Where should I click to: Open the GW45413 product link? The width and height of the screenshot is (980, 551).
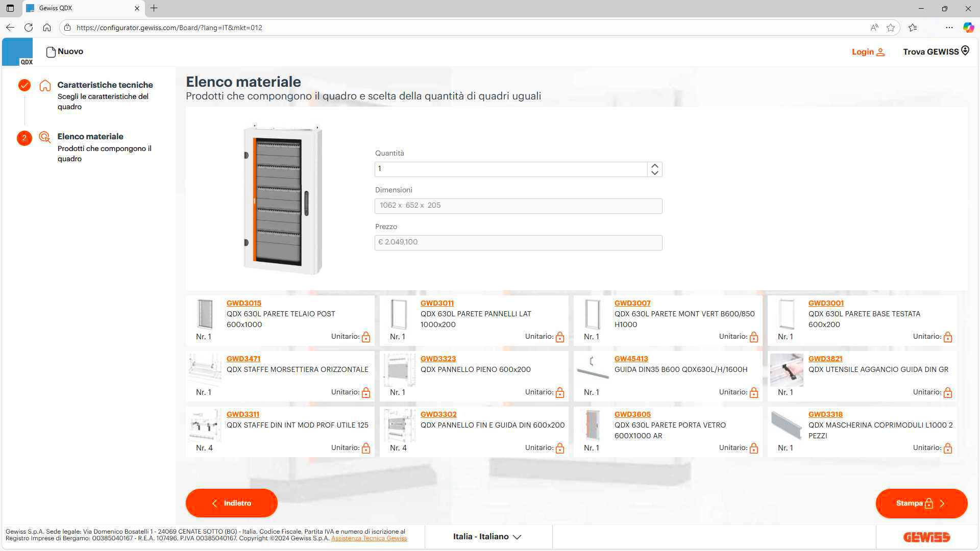[631, 359]
